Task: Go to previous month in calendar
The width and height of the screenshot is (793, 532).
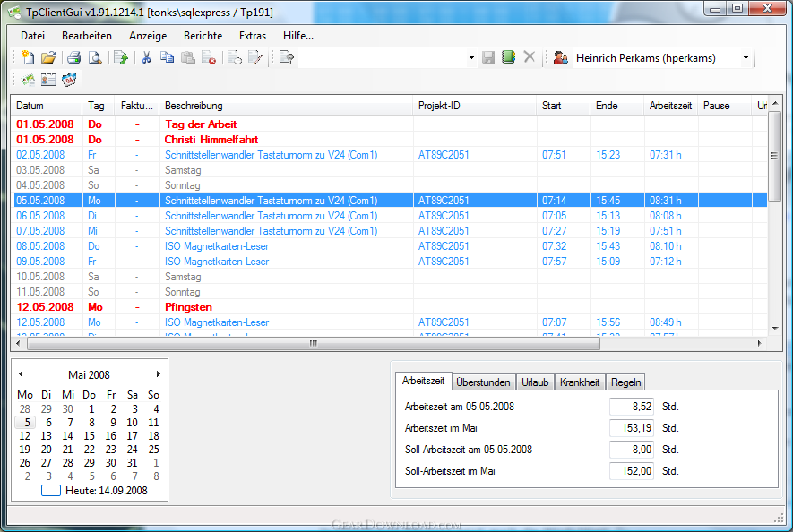Action: coord(21,374)
